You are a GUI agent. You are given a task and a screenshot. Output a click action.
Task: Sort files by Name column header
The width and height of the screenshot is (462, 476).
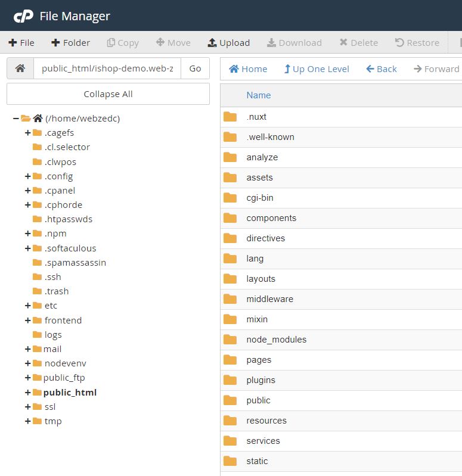[x=258, y=95]
